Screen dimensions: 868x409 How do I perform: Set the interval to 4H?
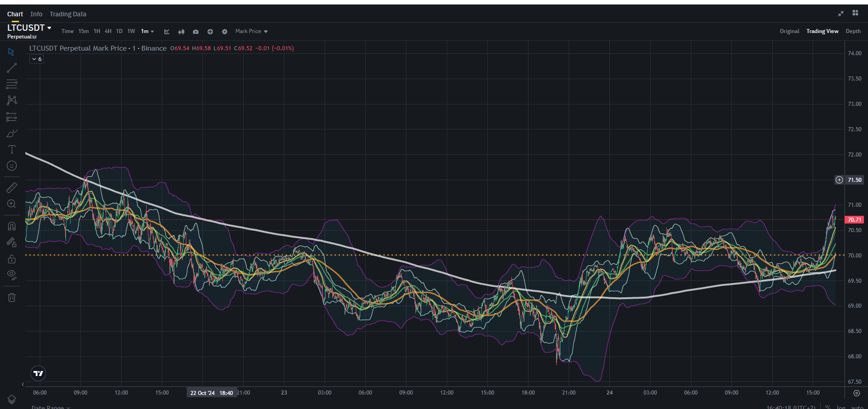[x=108, y=31]
